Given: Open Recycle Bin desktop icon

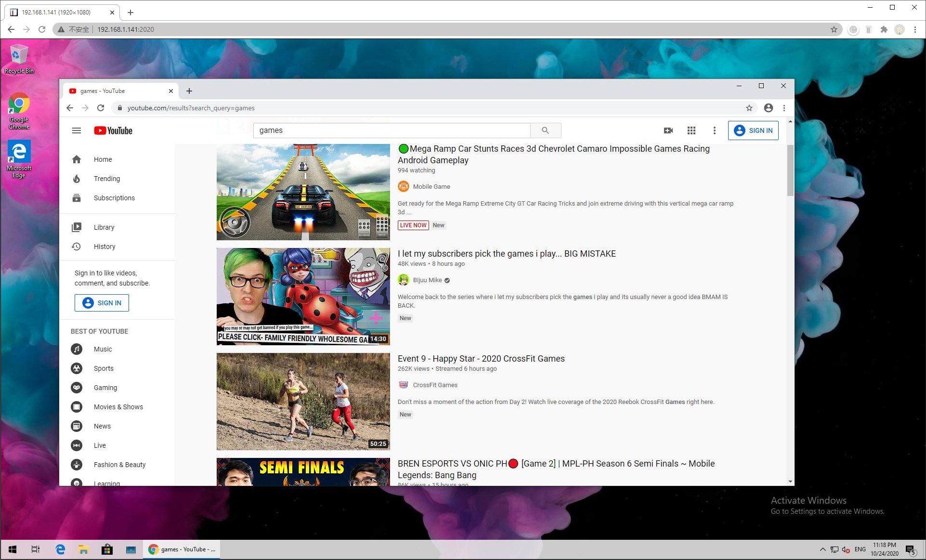Looking at the screenshot, I should click(19, 58).
